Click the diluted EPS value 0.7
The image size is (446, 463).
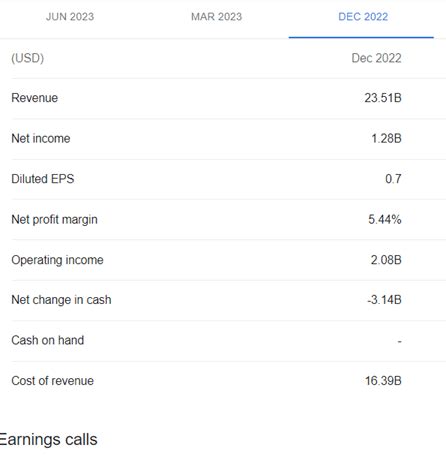pos(393,179)
